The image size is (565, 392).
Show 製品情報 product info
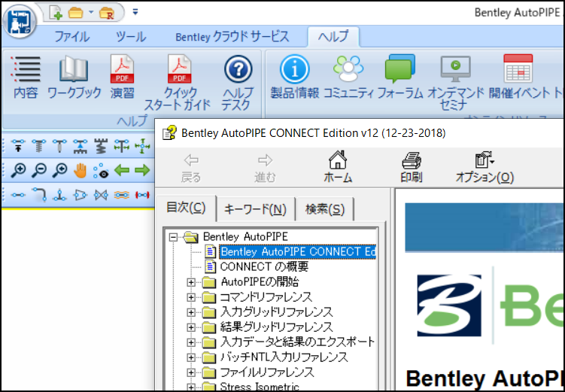coord(295,77)
